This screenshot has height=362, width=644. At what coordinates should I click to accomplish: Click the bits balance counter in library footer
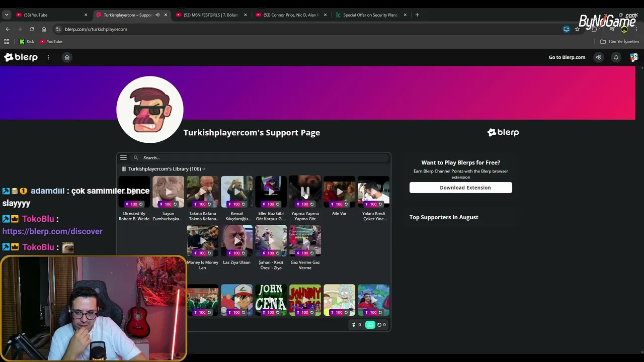tap(356, 325)
